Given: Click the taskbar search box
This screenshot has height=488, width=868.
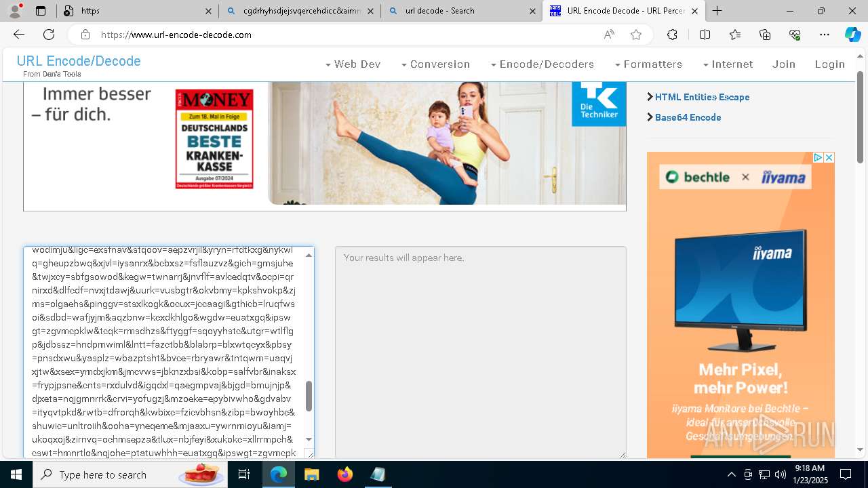Looking at the screenshot, I should (130, 474).
